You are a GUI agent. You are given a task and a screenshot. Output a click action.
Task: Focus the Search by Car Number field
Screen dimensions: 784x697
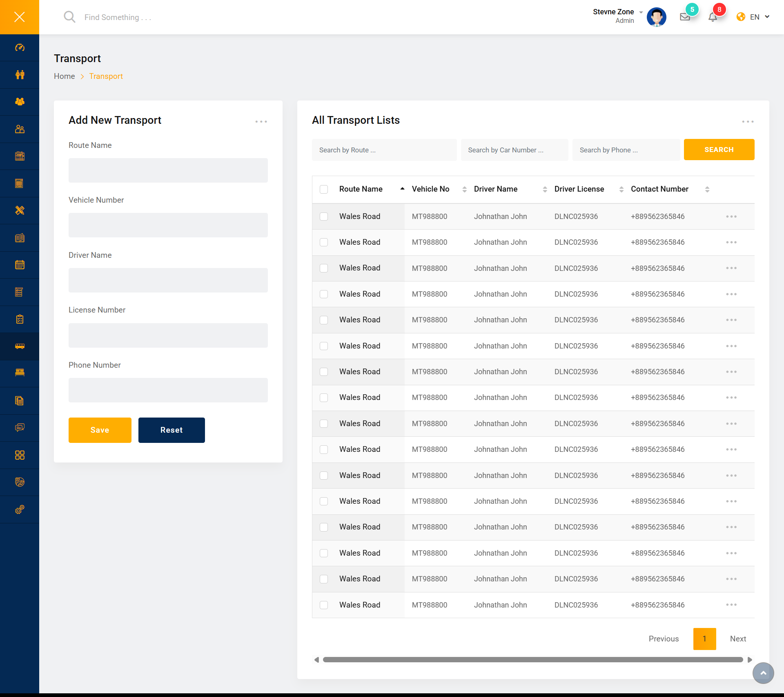(x=514, y=150)
